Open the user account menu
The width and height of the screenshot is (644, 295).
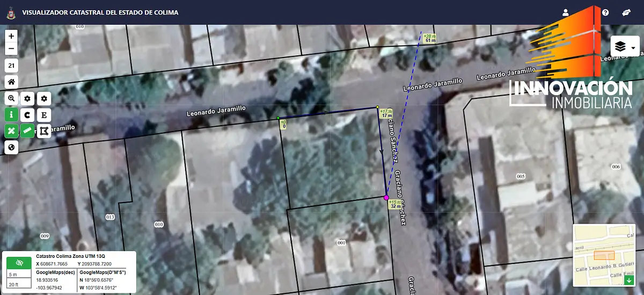coord(565,12)
